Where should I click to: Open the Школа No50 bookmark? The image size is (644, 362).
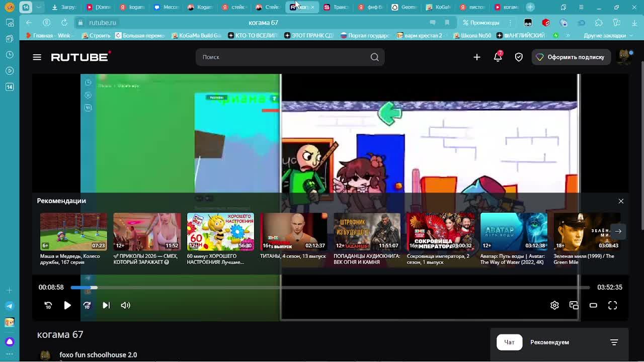point(472,36)
